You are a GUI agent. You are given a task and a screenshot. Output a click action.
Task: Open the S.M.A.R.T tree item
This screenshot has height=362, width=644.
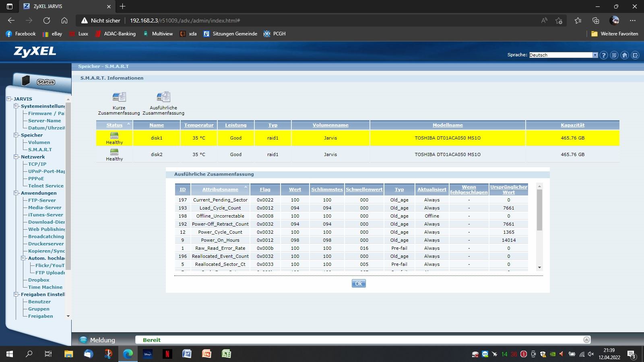coord(40,150)
